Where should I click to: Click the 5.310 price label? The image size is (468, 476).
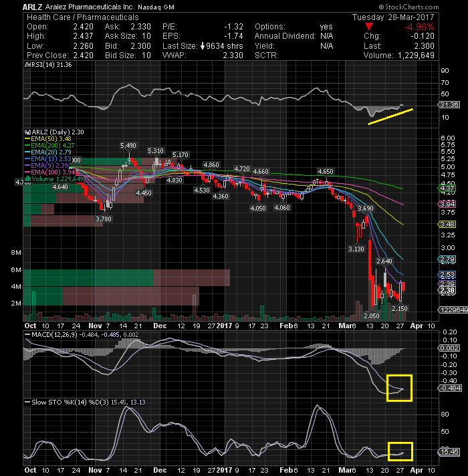[155, 151]
